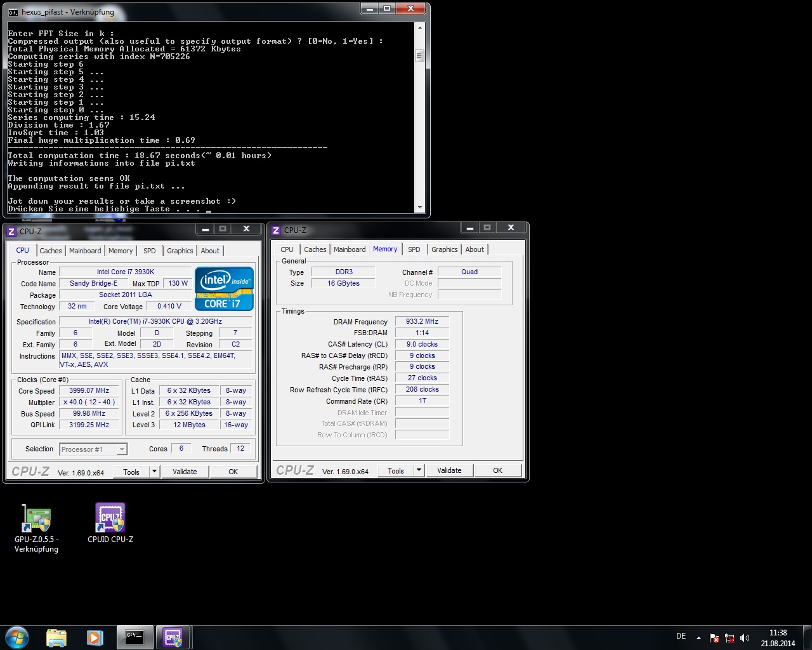Click Validate in left CPU-Z window
The height and width of the screenshot is (650, 812).
click(x=185, y=472)
